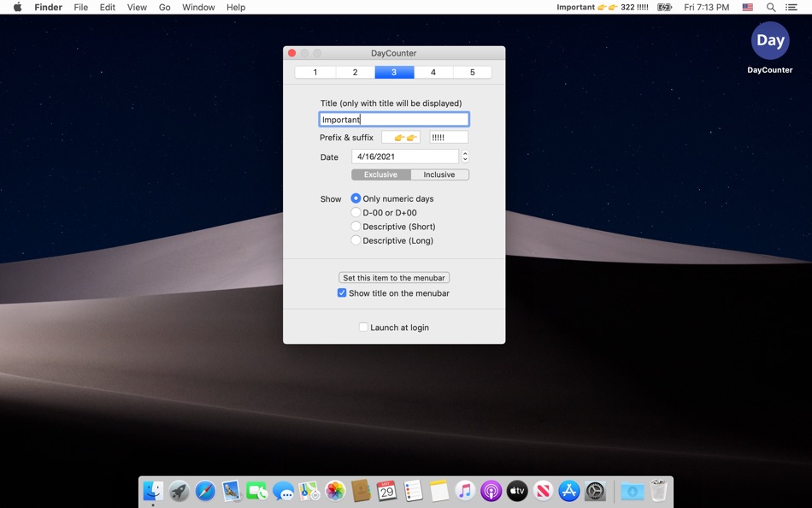Open Reminders from the Dock

point(413,490)
